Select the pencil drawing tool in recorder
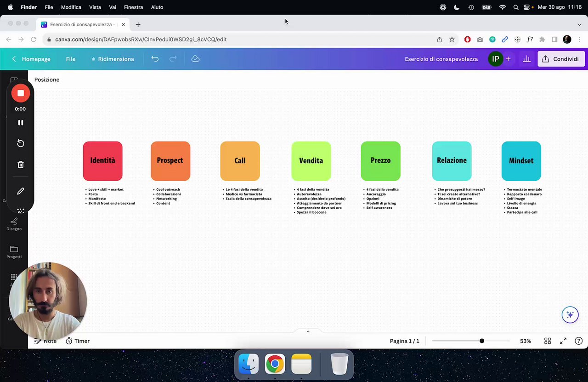Image resolution: width=588 pixels, height=382 pixels. click(21, 191)
